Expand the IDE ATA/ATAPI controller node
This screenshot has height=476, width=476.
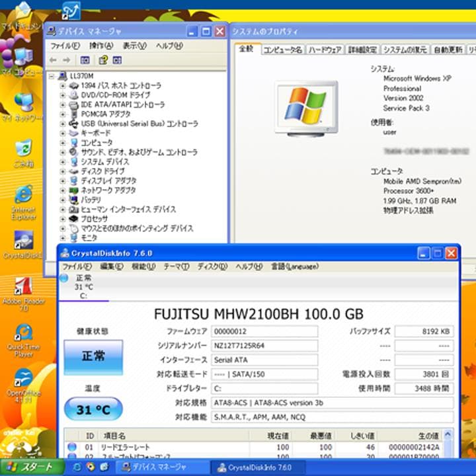point(62,104)
